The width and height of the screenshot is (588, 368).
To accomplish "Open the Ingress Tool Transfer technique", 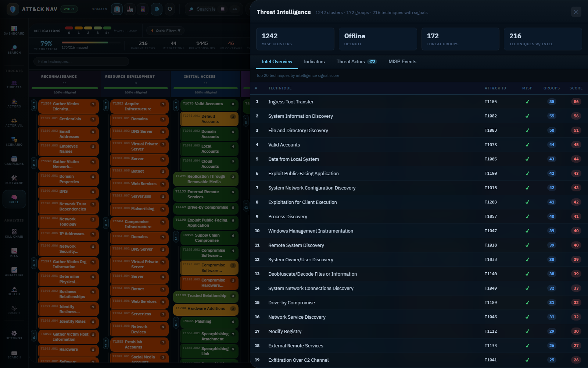I will pos(291,102).
